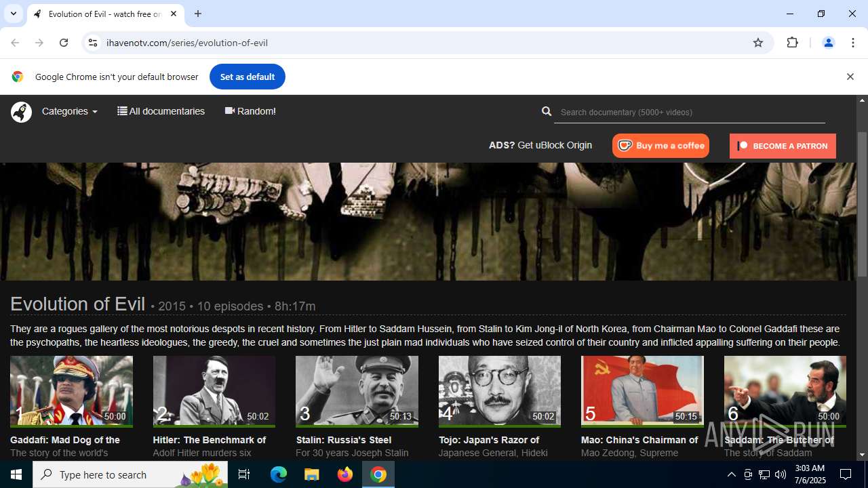
Task: Click the browser Forward arrow
Action: [x=39, y=43]
